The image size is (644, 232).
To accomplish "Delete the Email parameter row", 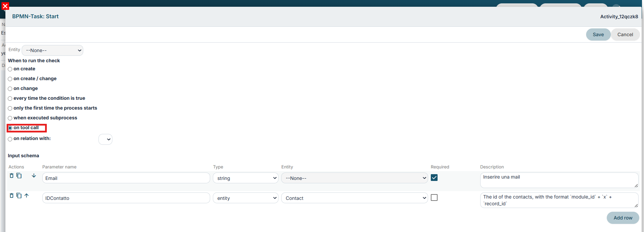I will click(x=12, y=176).
